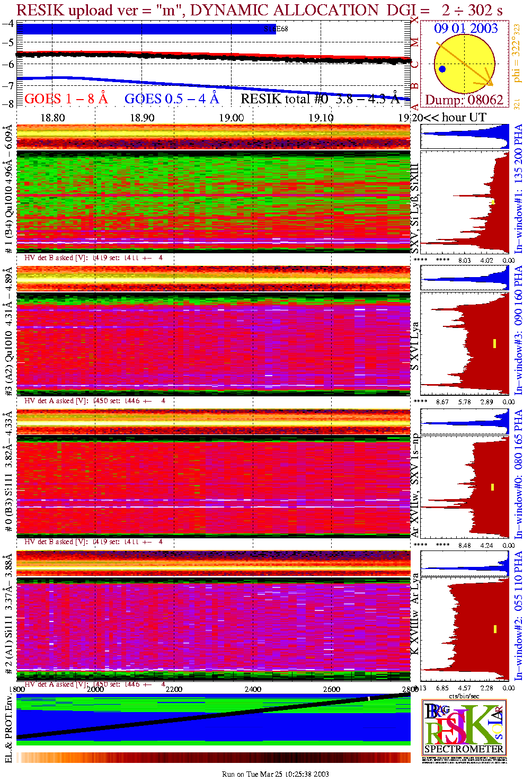Click the date 09 01 2003 label

point(466,29)
